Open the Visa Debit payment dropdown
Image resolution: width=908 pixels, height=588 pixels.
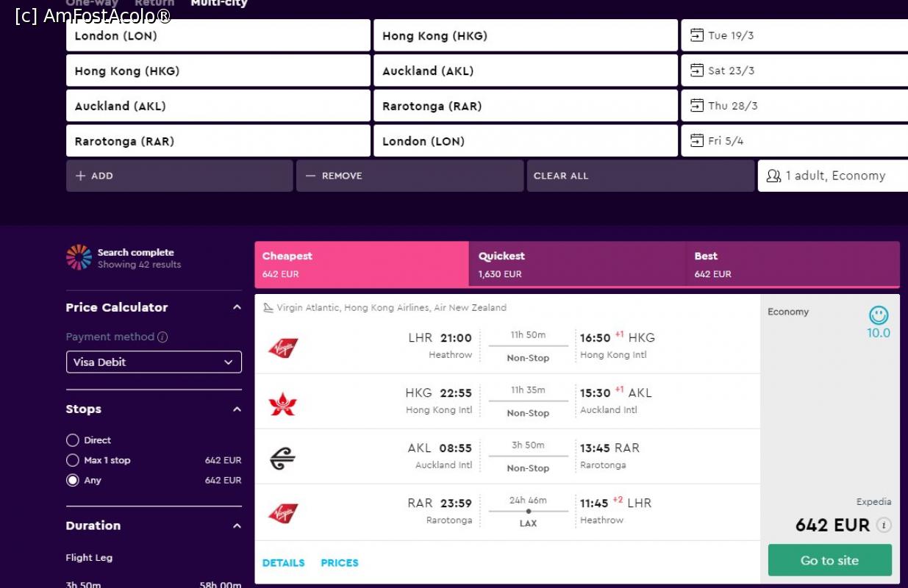tap(154, 362)
